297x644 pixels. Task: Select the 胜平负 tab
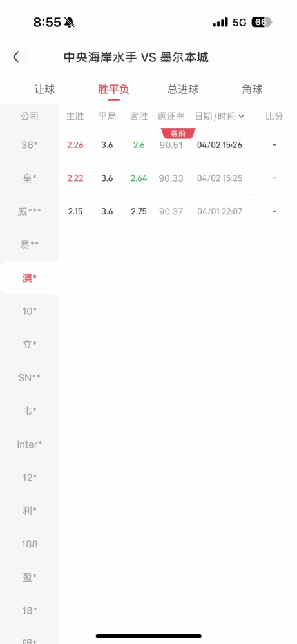point(113,90)
